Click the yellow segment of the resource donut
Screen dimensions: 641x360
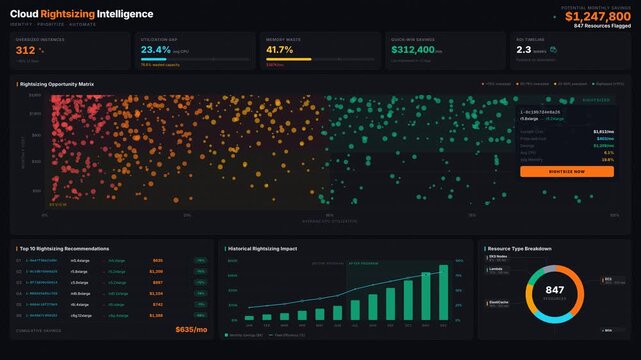(530, 299)
